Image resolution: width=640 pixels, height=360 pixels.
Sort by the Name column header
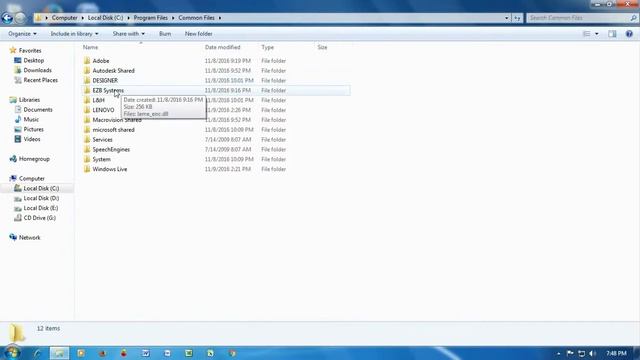[90, 47]
